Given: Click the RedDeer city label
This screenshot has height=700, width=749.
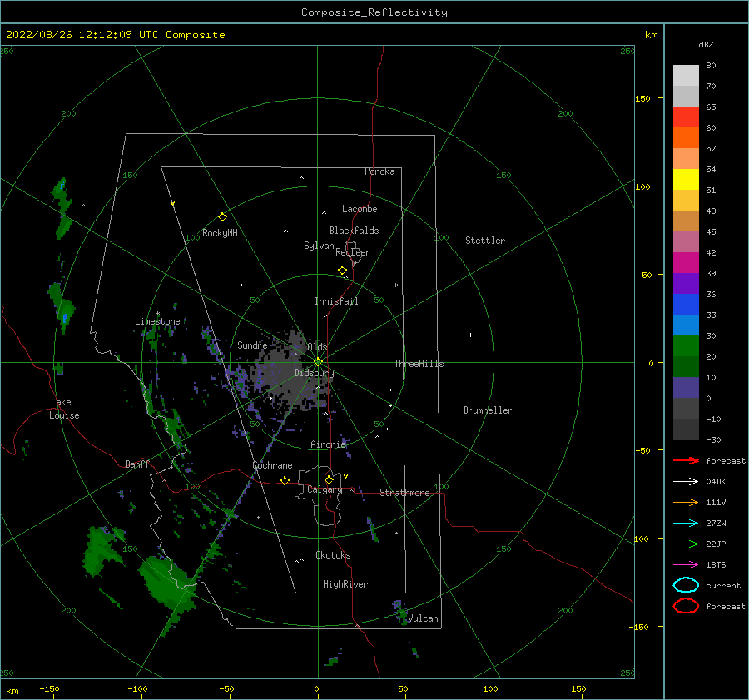Looking at the screenshot, I should pyautogui.click(x=353, y=252).
